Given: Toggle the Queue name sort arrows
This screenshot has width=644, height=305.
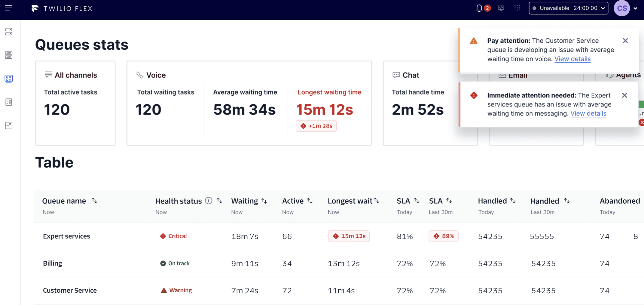Looking at the screenshot, I should tap(95, 201).
